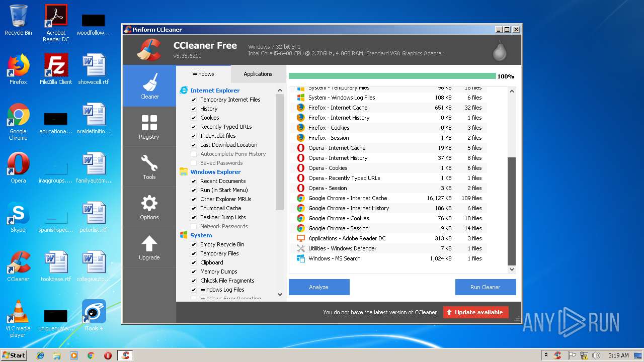Open FileZilla Client desktop shortcut

56,69
